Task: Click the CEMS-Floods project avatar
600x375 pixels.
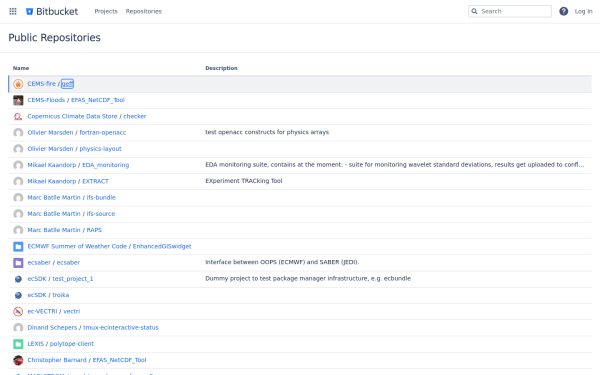Action: point(18,100)
